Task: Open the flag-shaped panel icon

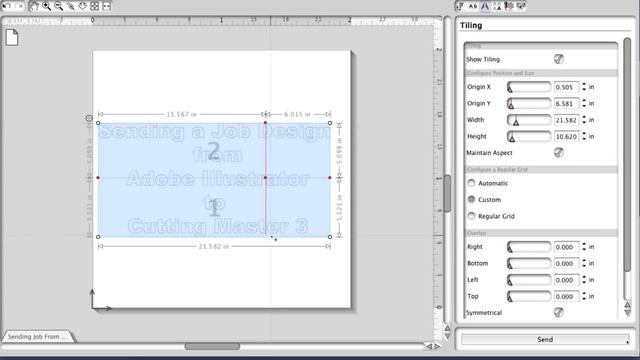Action: pyautogui.click(x=509, y=6)
